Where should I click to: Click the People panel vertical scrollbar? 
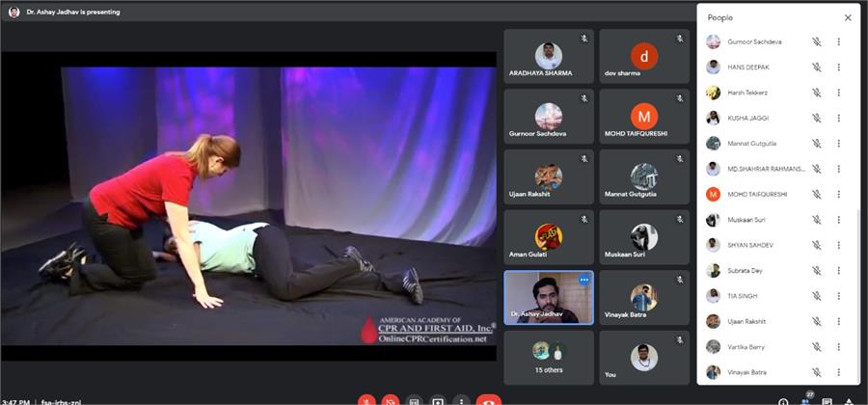(858, 289)
